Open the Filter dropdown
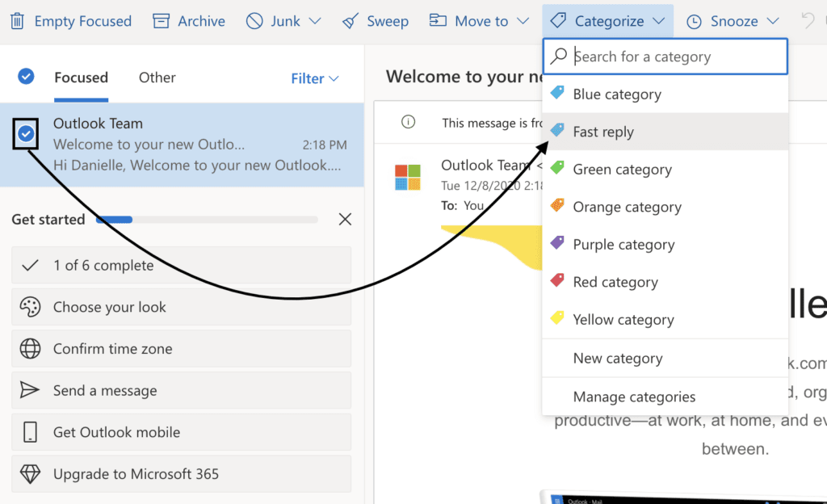Image resolution: width=827 pixels, height=504 pixels. click(314, 78)
